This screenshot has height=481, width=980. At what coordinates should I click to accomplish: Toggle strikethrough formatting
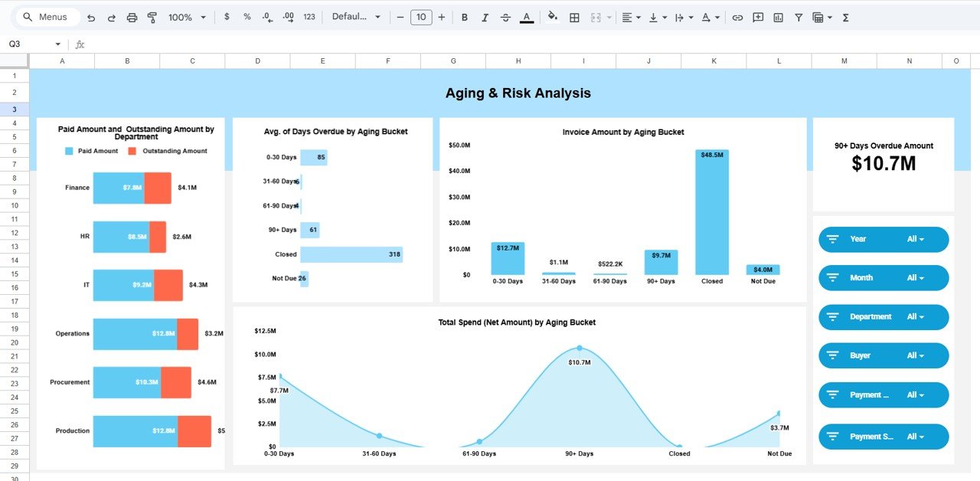coord(508,16)
